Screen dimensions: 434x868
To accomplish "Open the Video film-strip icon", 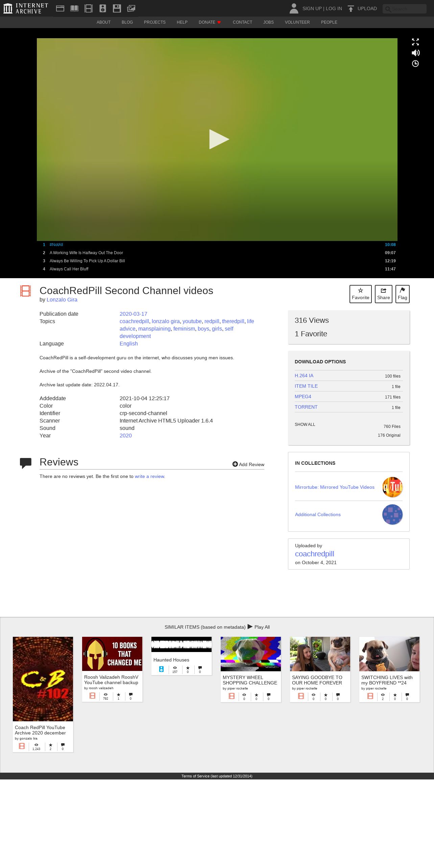I will click(89, 8).
